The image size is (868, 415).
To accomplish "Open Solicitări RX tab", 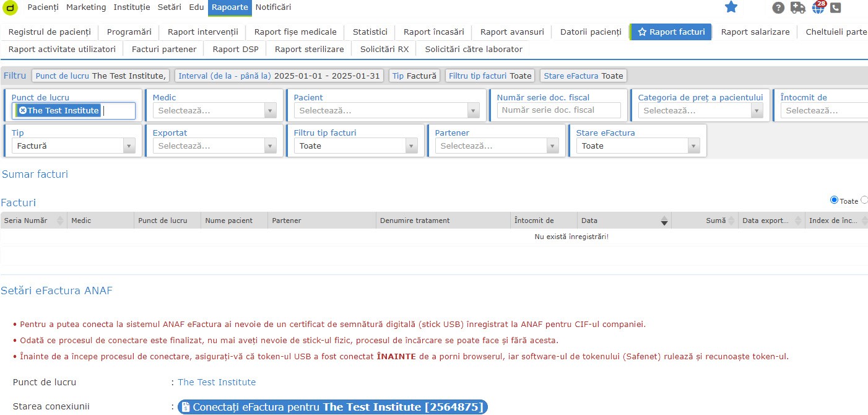I will tap(384, 49).
